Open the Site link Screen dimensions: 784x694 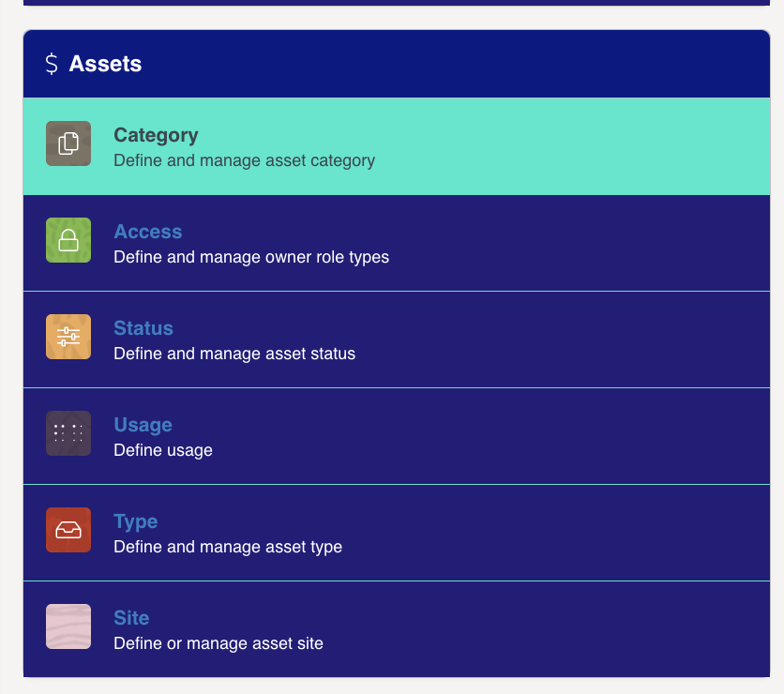(x=131, y=617)
